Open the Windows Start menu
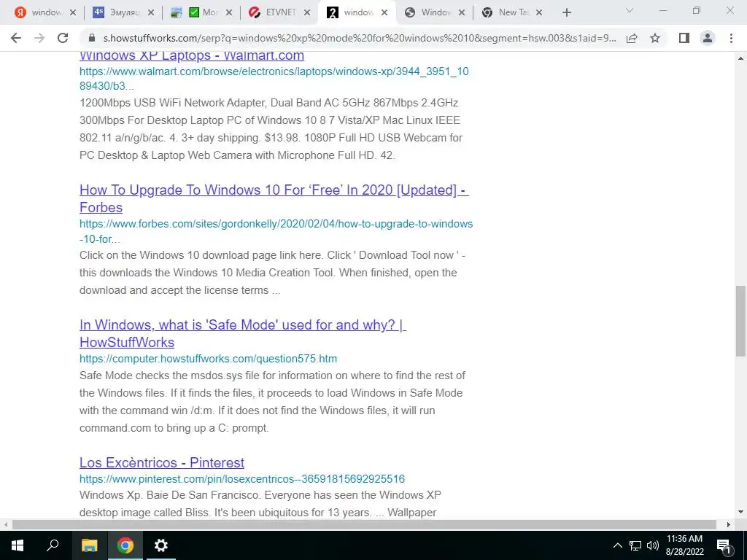 (18, 545)
